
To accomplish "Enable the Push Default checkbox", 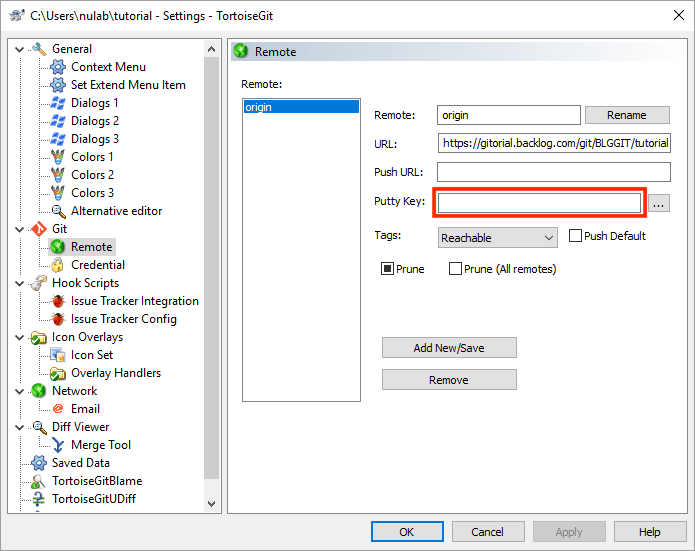I will point(575,236).
